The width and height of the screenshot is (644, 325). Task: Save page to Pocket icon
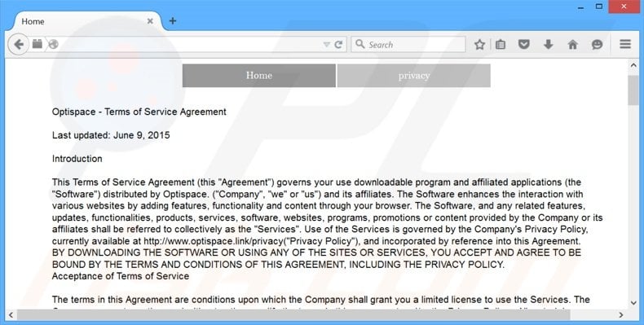click(523, 44)
